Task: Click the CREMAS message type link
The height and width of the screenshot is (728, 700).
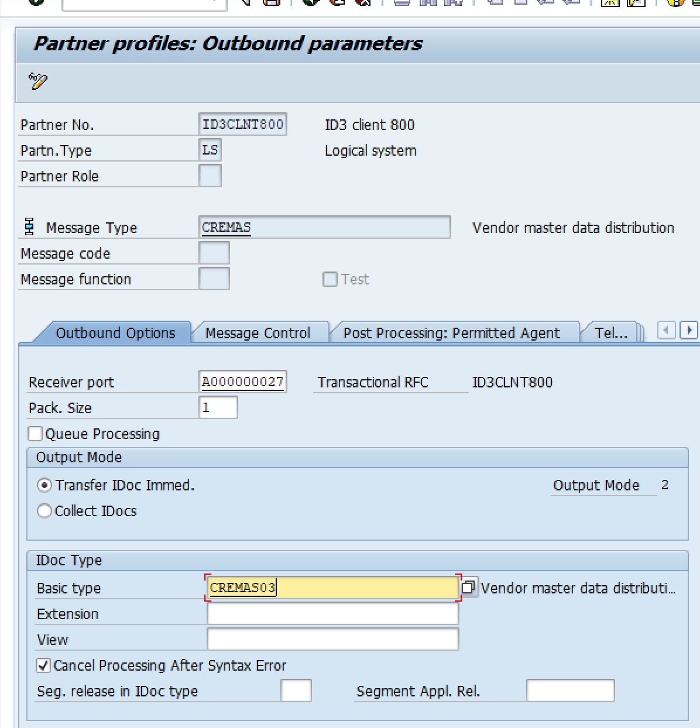Action: click(x=227, y=227)
